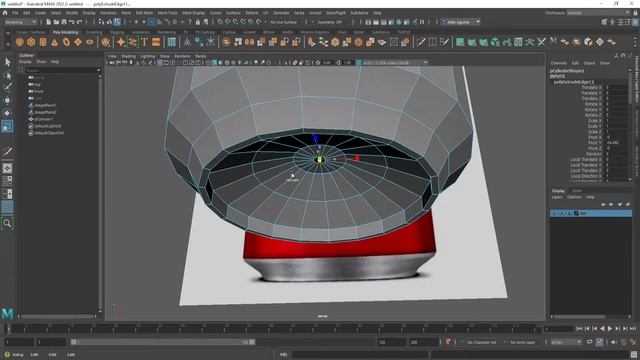Open the Mesh Tools menu
Image resolution: width=640 pixels, height=360 pixels.
click(x=167, y=13)
